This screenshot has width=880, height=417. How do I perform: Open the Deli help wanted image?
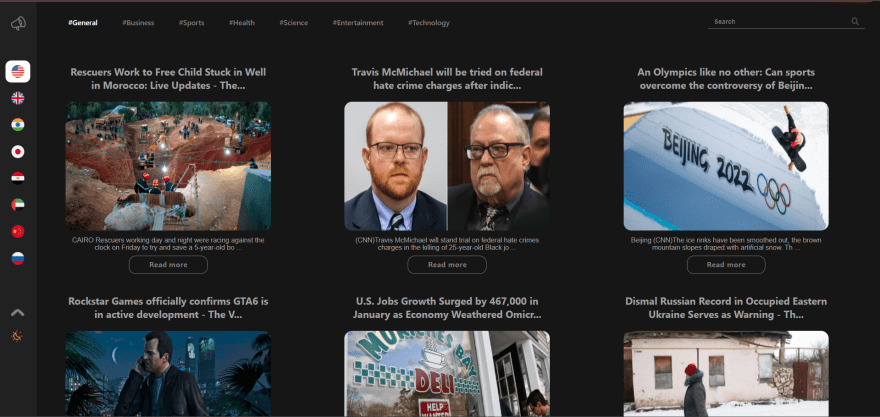click(x=447, y=373)
